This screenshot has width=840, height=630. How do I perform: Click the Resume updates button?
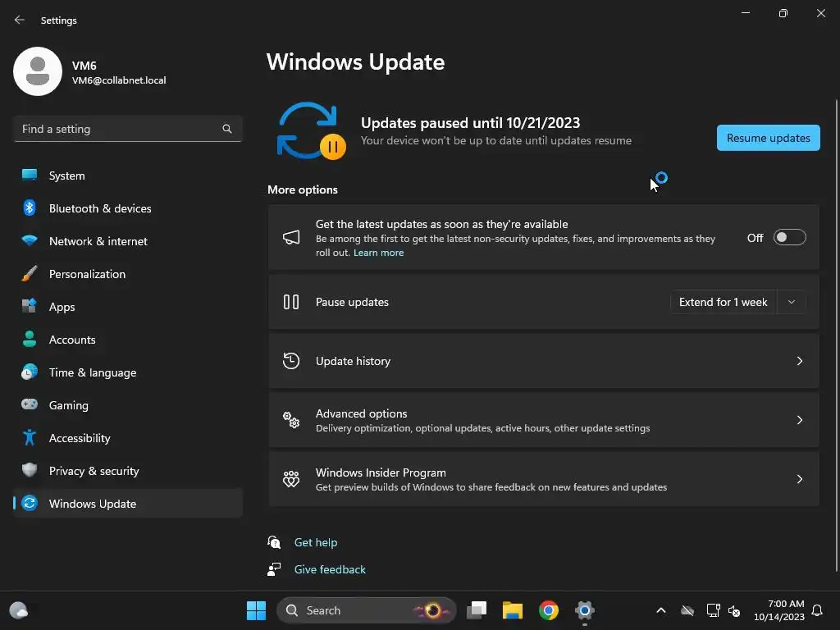(x=768, y=138)
